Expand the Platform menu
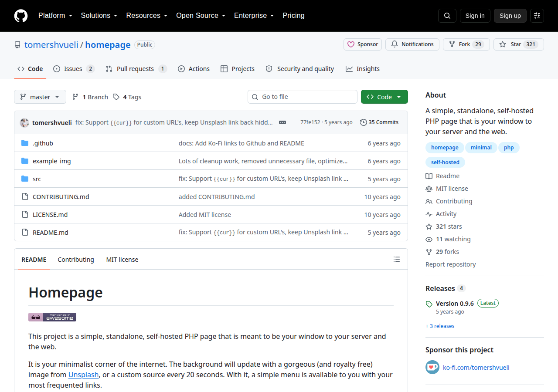The height and width of the screenshot is (392, 558). pyautogui.click(x=55, y=16)
